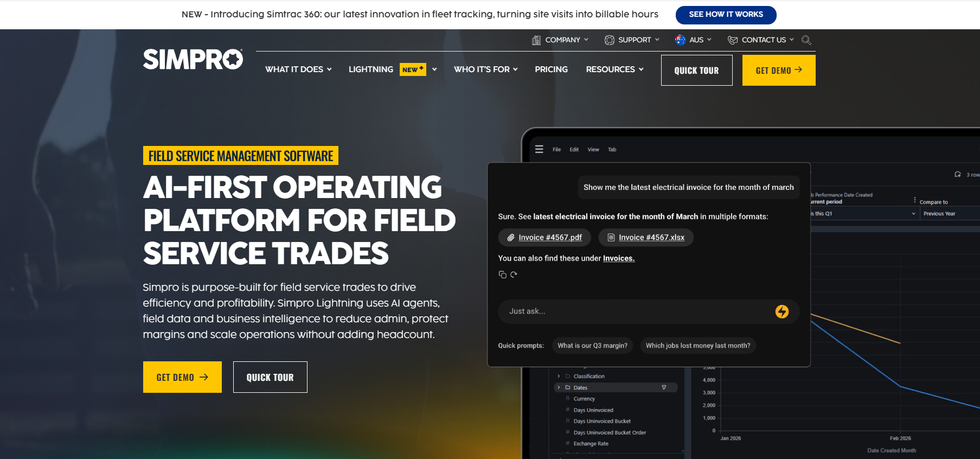Expand the Classification tree folder
This screenshot has width=980, height=459.
[559, 376]
